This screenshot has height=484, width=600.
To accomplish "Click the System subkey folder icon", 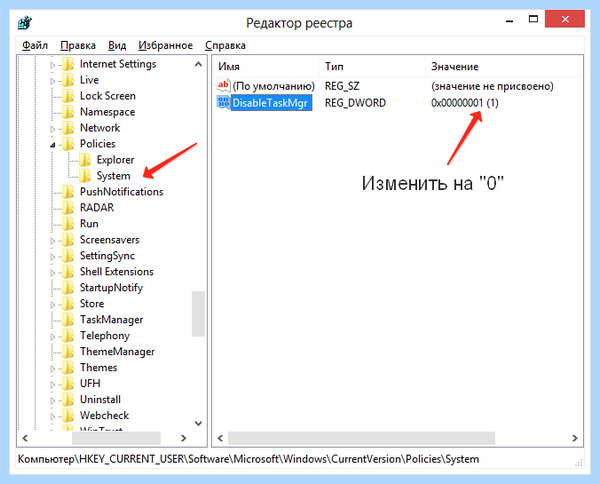I will click(x=85, y=176).
